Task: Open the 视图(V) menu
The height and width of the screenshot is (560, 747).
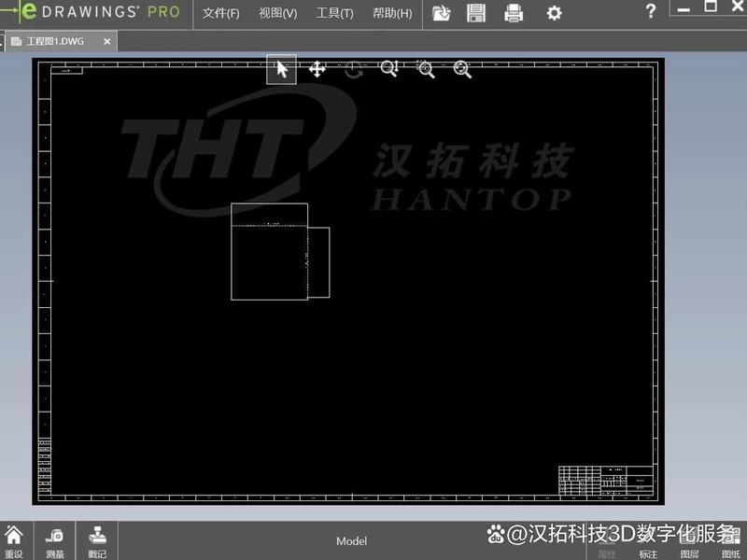Action: pyautogui.click(x=277, y=13)
